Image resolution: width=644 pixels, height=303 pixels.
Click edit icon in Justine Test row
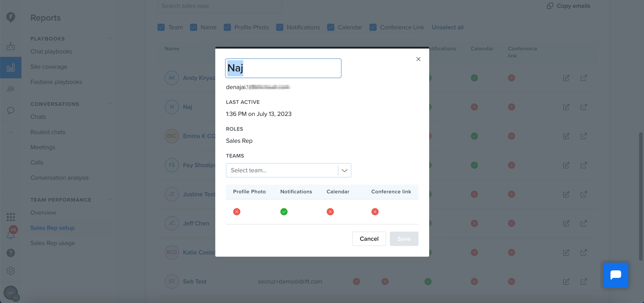click(566, 194)
